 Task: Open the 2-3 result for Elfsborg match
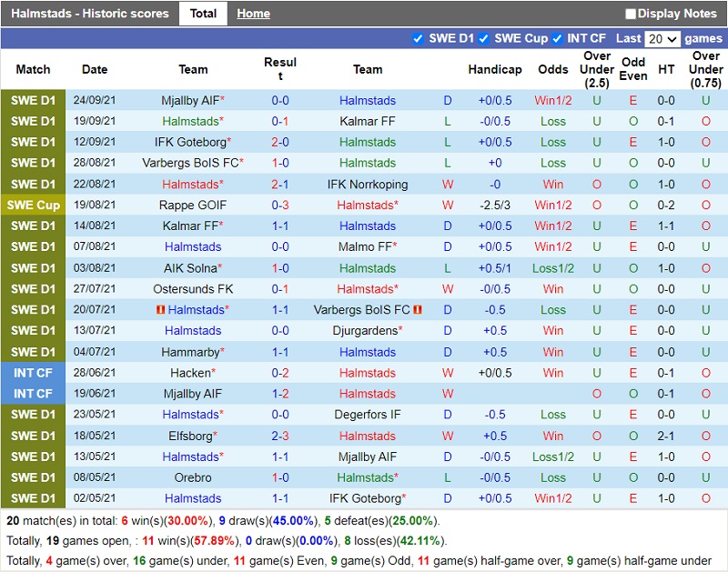coord(280,437)
